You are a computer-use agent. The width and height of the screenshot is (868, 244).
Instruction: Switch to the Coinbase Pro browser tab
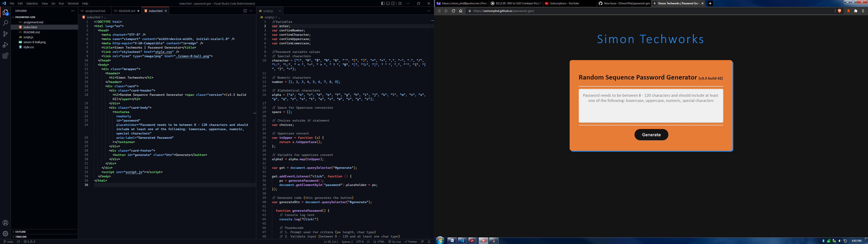pyautogui.click(x=516, y=3)
